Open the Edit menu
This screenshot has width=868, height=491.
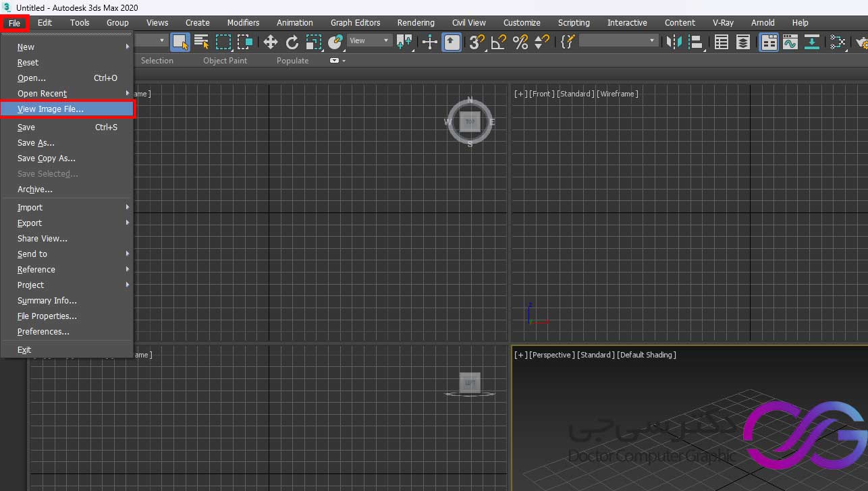45,23
